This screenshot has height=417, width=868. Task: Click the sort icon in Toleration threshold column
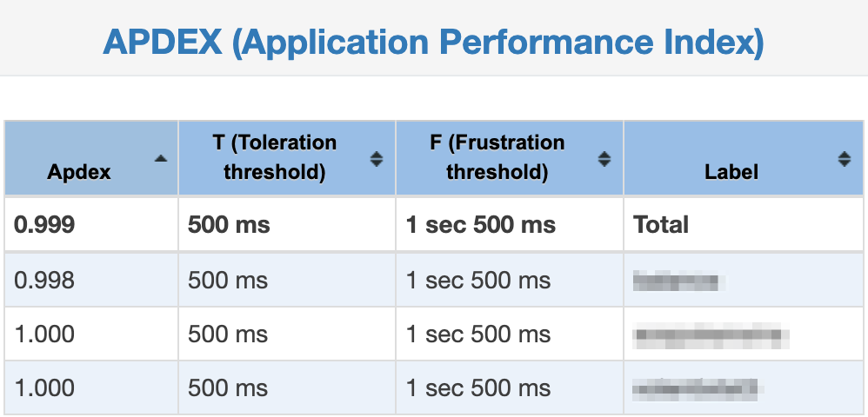[377, 158]
